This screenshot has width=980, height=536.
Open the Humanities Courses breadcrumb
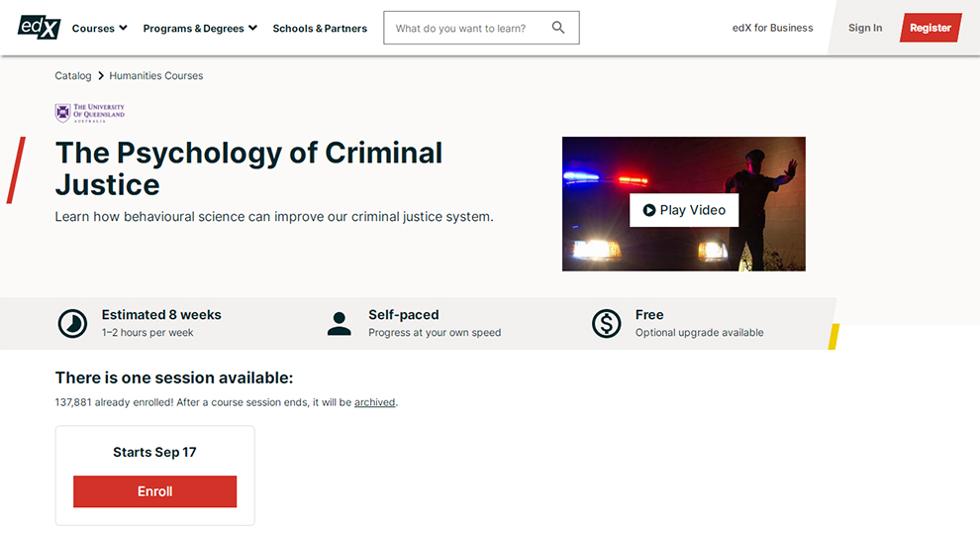pos(156,75)
